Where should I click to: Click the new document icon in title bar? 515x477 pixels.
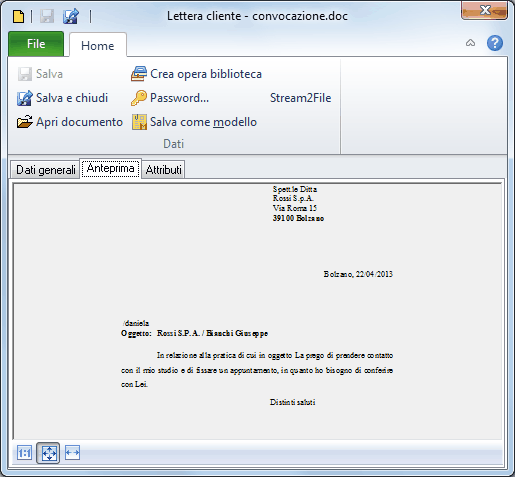tap(18, 16)
